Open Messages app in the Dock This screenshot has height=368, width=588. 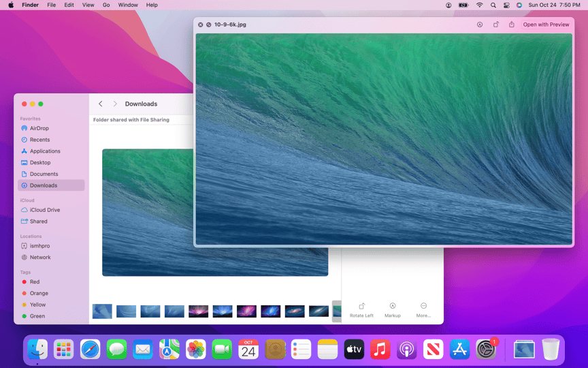pos(116,349)
